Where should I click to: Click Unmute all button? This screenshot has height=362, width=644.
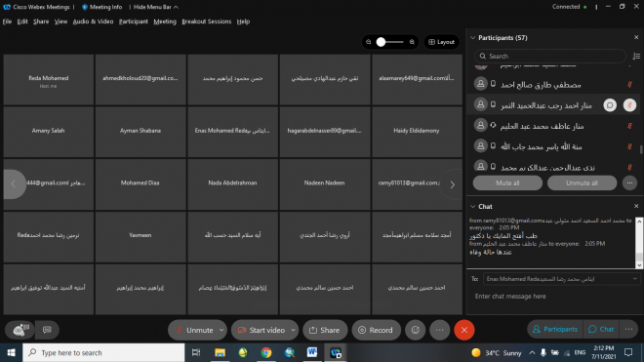[582, 182]
